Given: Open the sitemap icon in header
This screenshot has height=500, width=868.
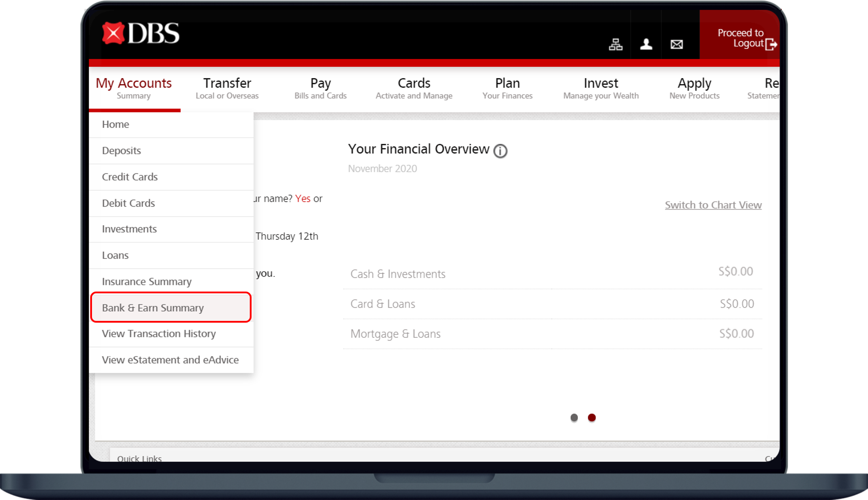Looking at the screenshot, I should coord(615,44).
